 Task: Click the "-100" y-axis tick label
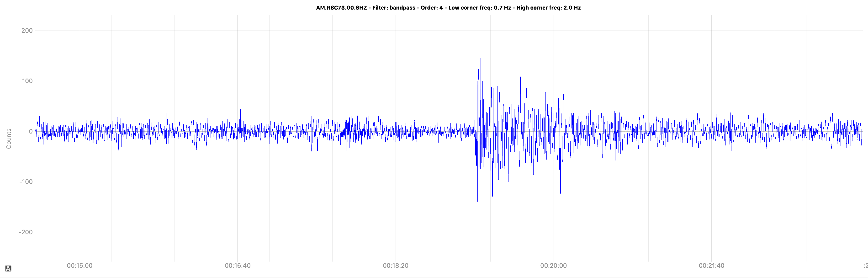26,182
